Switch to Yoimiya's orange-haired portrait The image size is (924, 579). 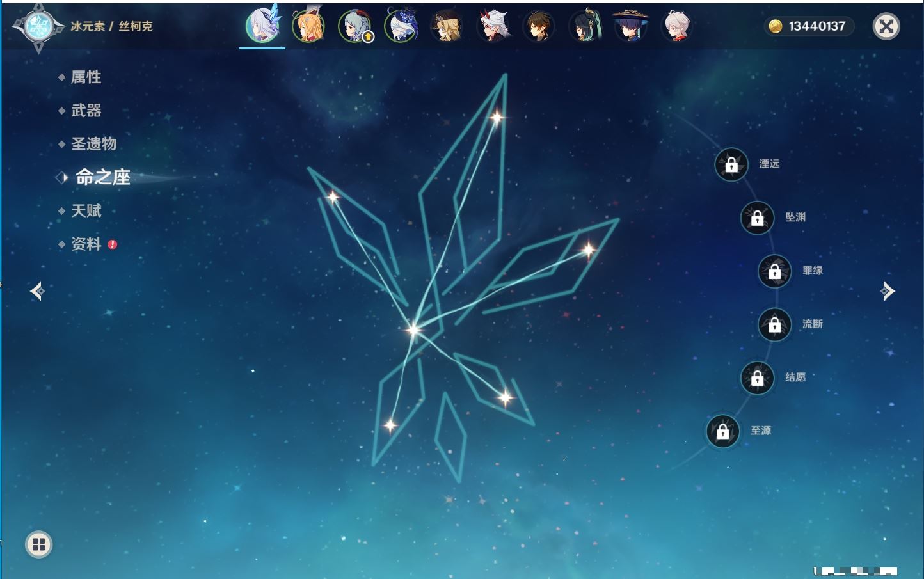(x=308, y=26)
